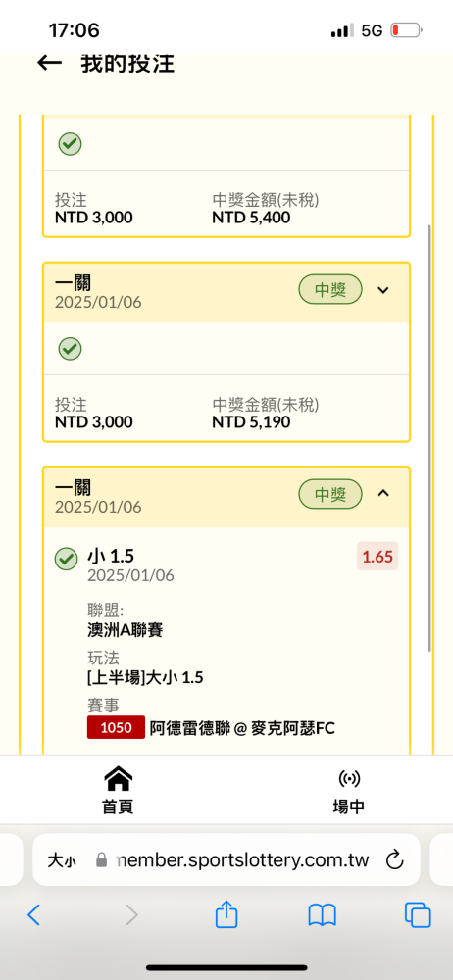Tap the red 1050 match code tag
This screenshot has height=980, width=453.
(x=117, y=728)
